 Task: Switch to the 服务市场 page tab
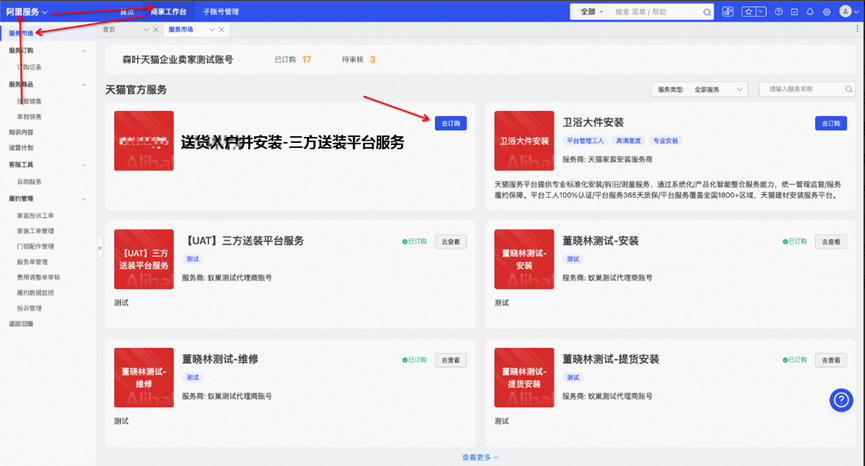181,30
